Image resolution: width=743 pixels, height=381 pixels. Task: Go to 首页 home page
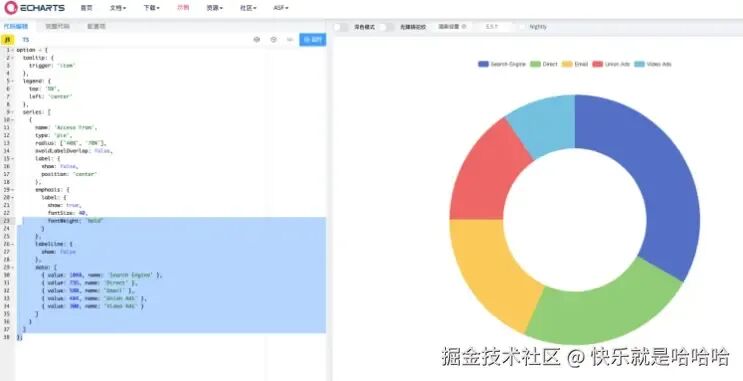click(x=86, y=8)
